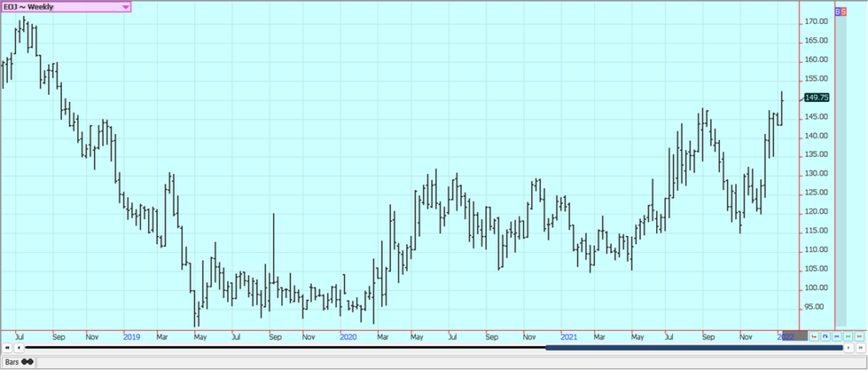The width and height of the screenshot is (868, 370).
Task: Click the 100.00 price axis label
Action: tap(816, 288)
